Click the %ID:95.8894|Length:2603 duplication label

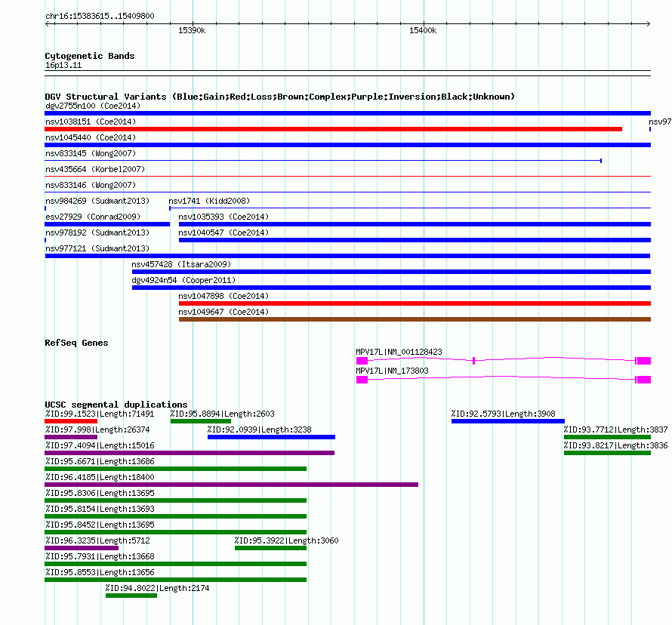[x=222, y=414]
